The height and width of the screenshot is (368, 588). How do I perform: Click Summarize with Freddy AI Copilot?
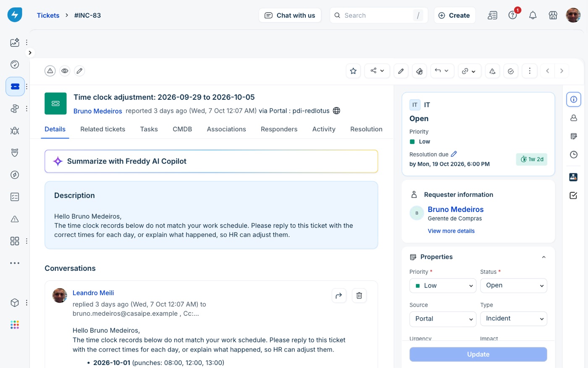pyautogui.click(x=211, y=161)
